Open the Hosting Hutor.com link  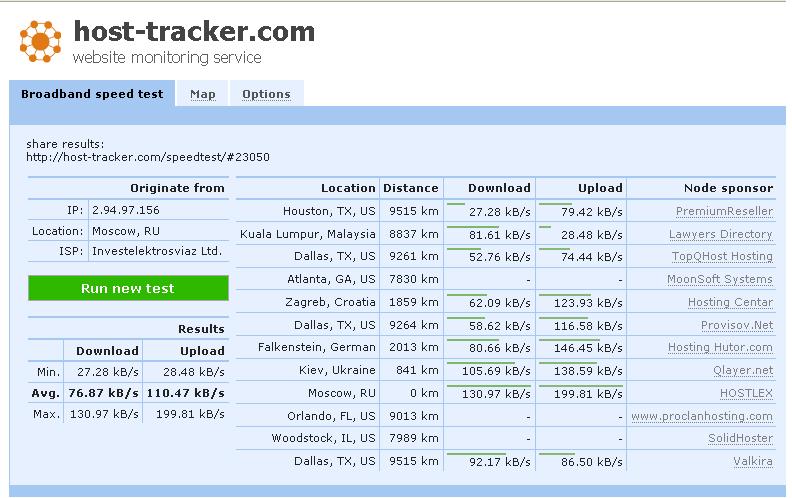click(x=720, y=347)
